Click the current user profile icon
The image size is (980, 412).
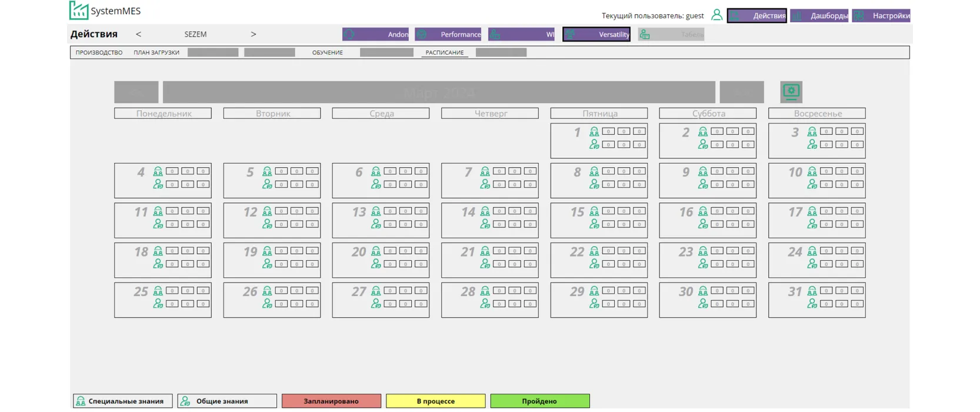click(x=716, y=15)
